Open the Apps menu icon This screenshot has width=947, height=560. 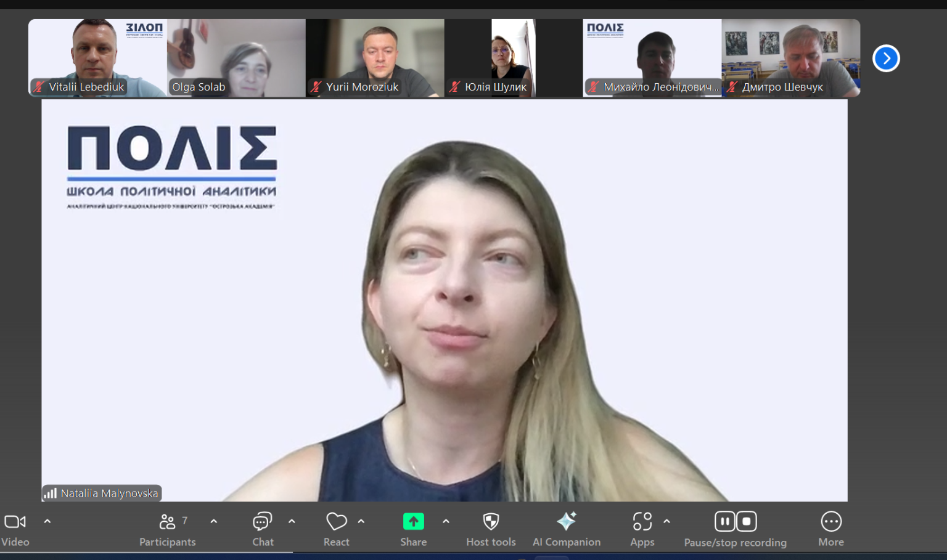coord(642,522)
